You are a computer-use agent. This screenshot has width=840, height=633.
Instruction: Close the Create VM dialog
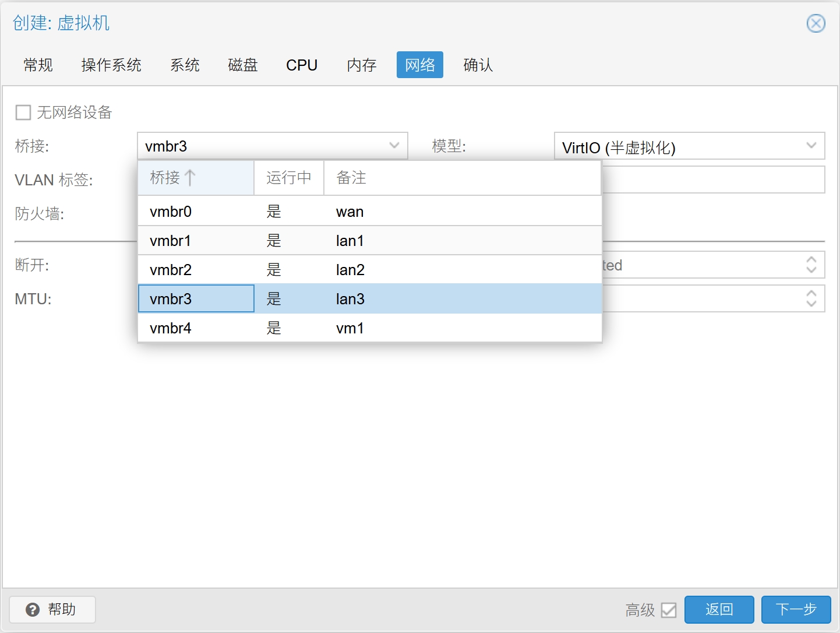(816, 23)
